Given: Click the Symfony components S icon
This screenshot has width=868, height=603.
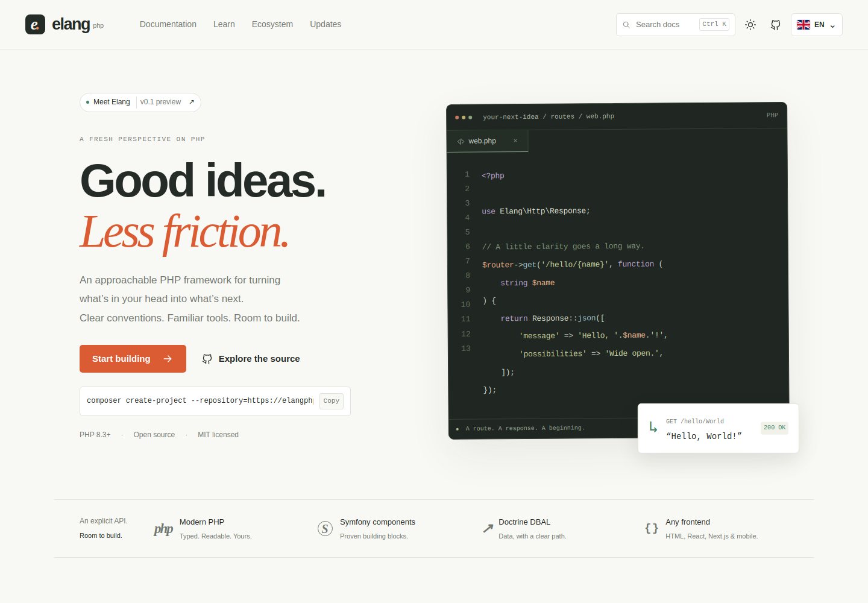Looking at the screenshot, I should 325,529.
